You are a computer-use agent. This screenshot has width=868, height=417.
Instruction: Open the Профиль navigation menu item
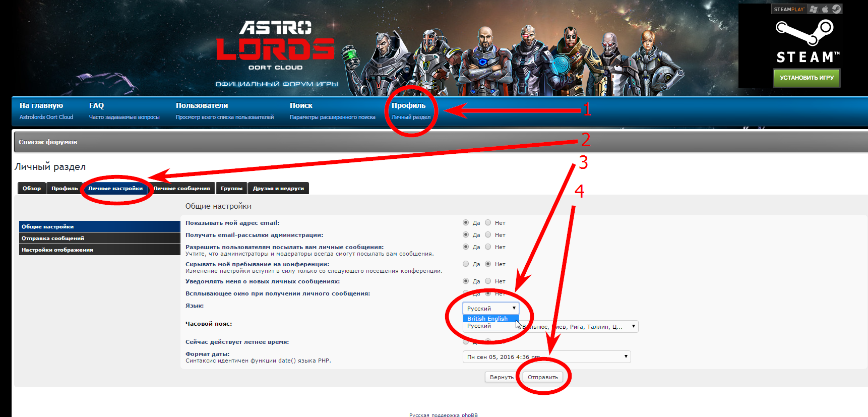[x=408, y=105]
